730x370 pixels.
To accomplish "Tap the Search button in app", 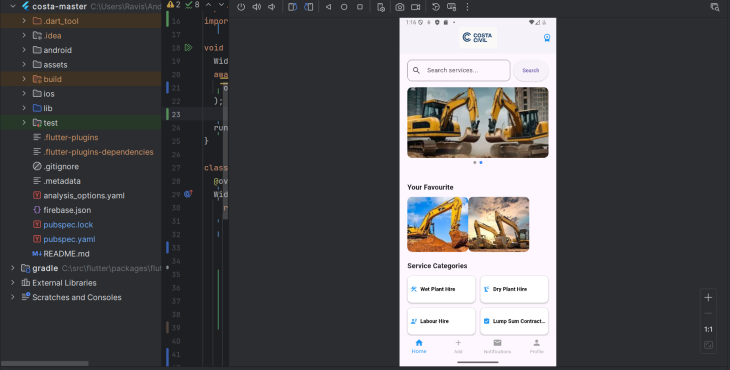I will point(531,70).
